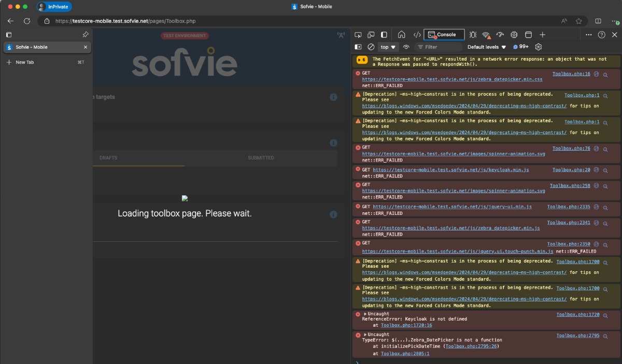
Task: Go back with browser back arrow
Action: pos(10,21)
